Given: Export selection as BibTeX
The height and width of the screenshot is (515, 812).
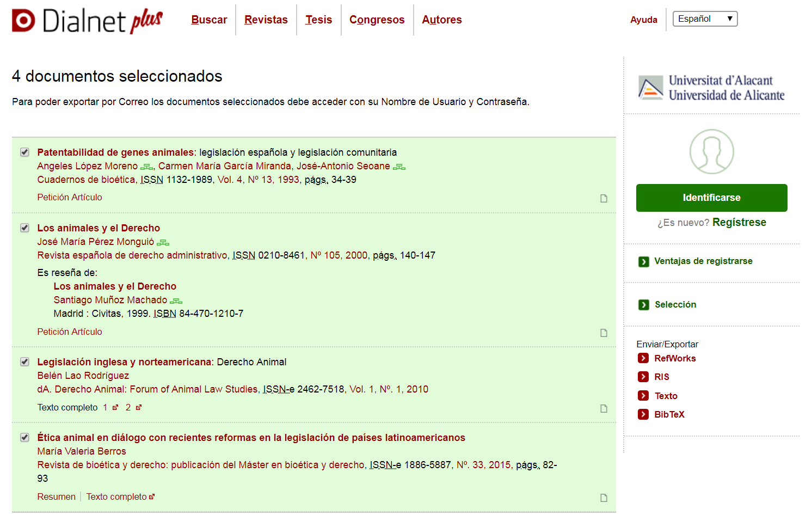Looking at the screenshot, I should (x=669, y=414).
